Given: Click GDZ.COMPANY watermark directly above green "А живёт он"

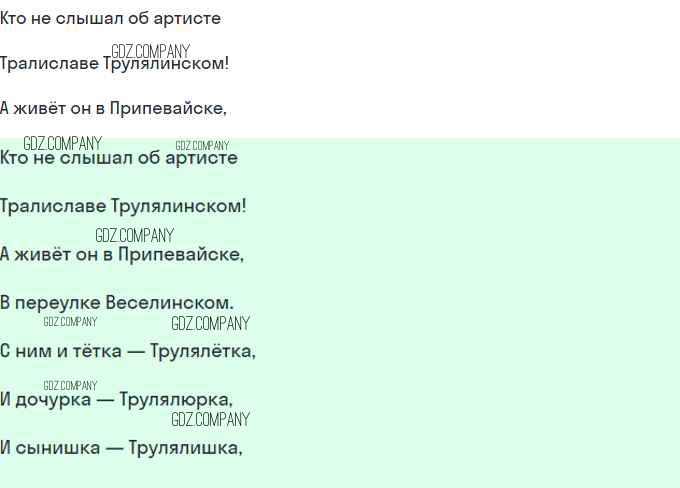Looking at the screenshot, I should [135, 235].
